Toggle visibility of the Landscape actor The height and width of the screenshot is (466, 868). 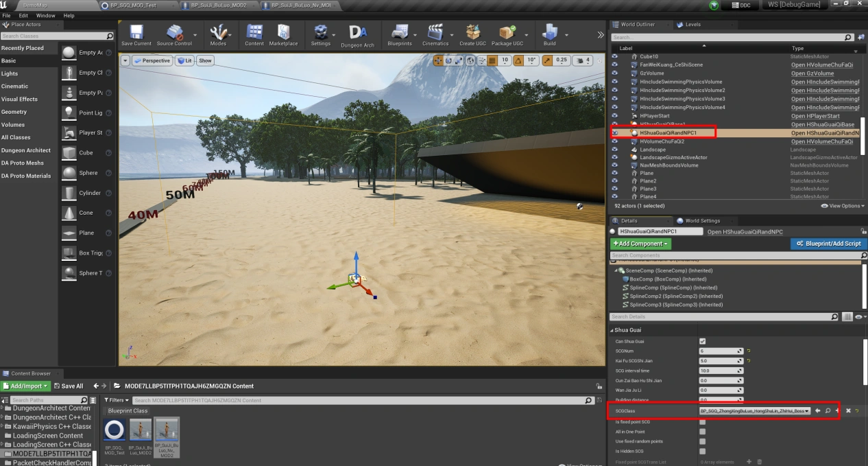615,150
